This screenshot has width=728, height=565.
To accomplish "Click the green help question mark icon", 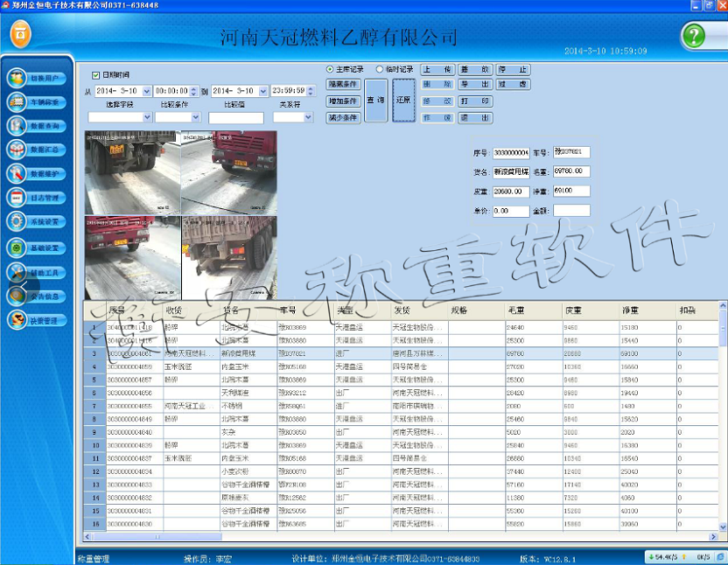I will point(694,36).
